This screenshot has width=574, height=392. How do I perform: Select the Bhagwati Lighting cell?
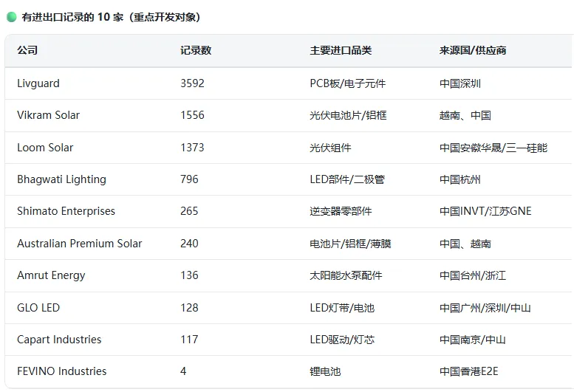(x=61, y=179)
